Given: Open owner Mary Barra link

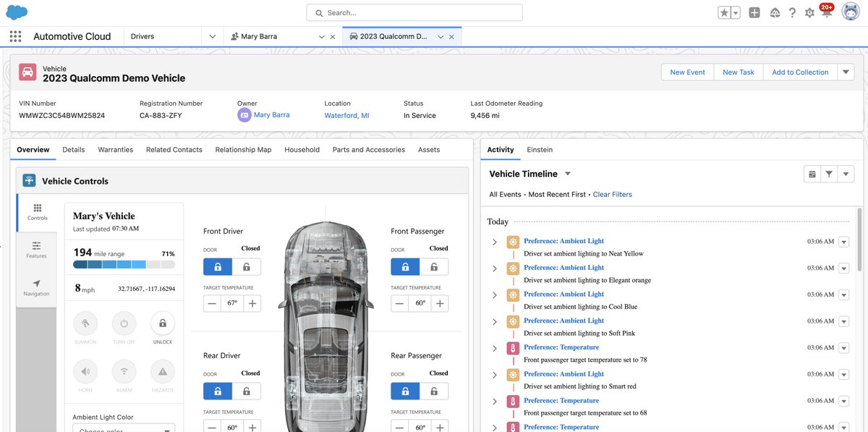Looking at the screenshot, I should [272, 115].
